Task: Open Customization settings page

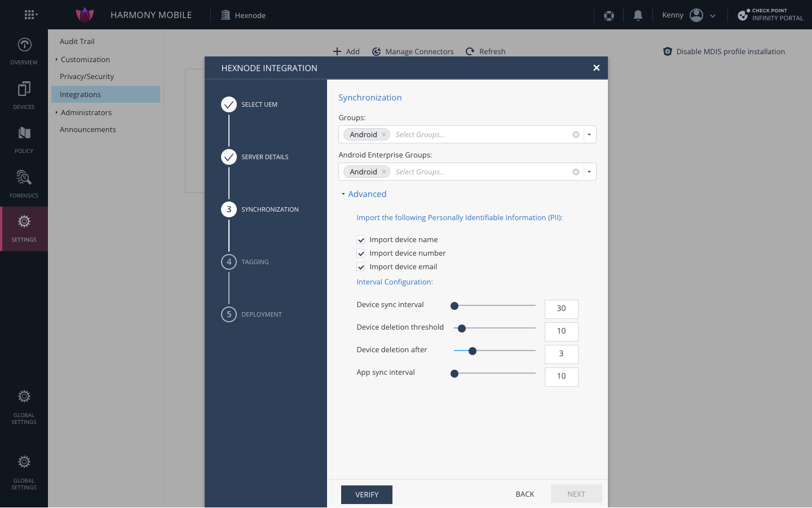Action: 85,59
